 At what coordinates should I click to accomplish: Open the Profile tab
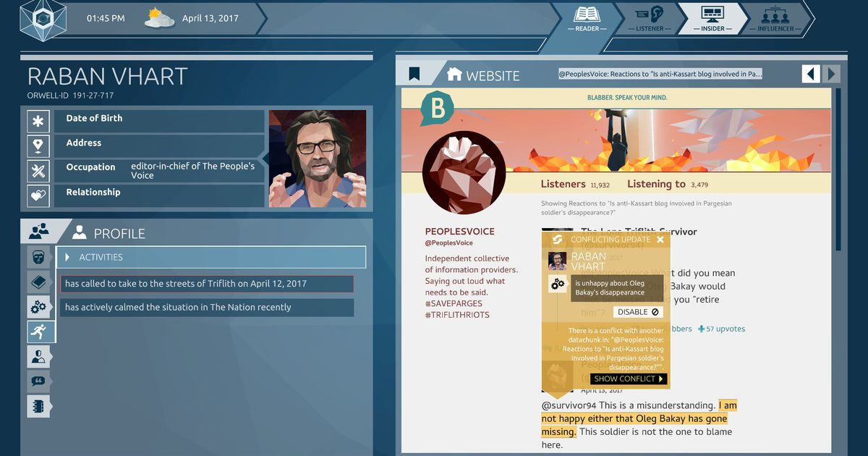109,233
